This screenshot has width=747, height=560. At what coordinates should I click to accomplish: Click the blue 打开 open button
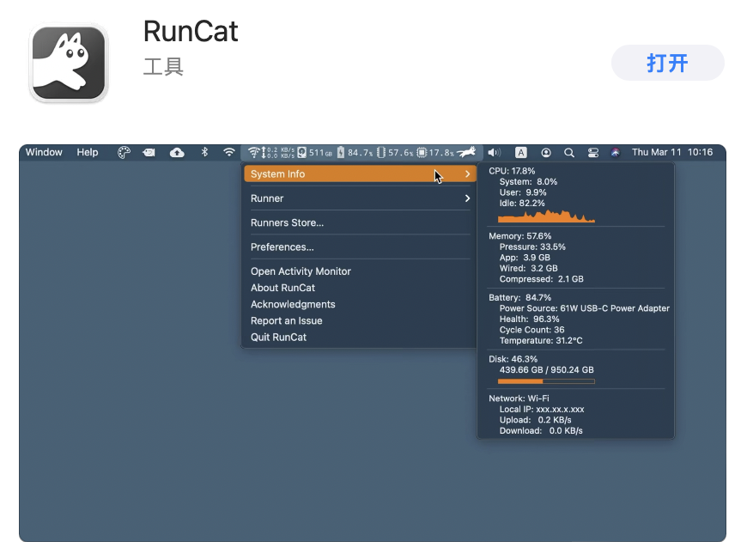(667, 63)
